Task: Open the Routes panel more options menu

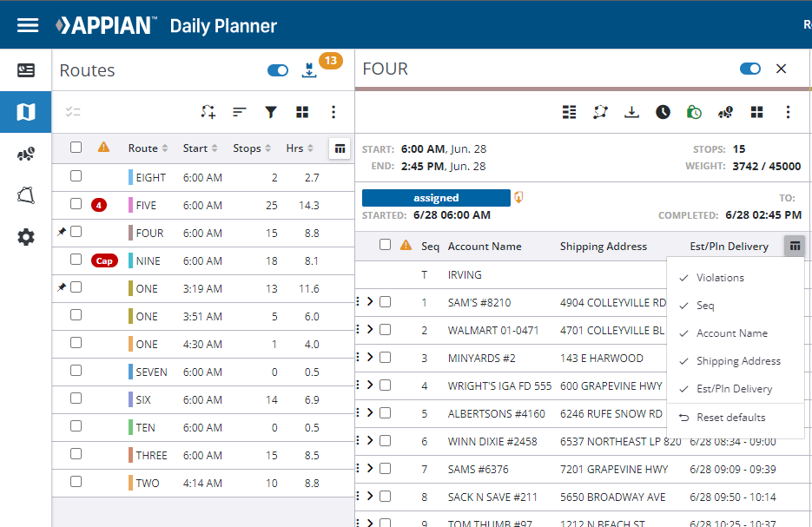Action: [333, 112]
